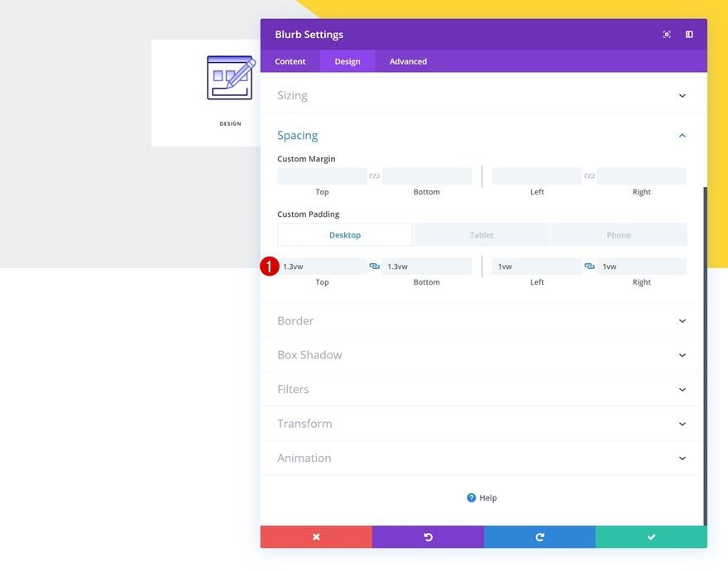This screenshot has height=571, width=728.
Task: Click the blue Help question mark icon
Action: [x=472, y=497]
